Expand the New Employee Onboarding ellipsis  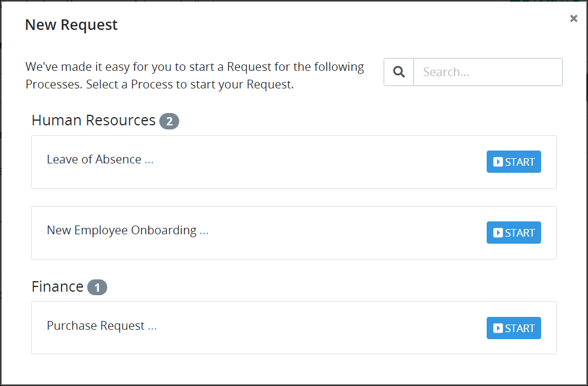[x=204, y=231]
